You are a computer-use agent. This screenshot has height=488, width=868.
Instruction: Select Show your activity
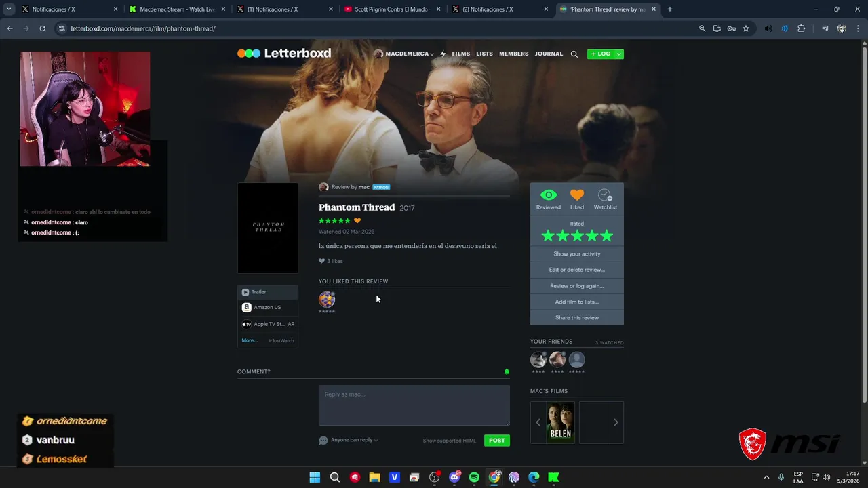coord(577,254)
